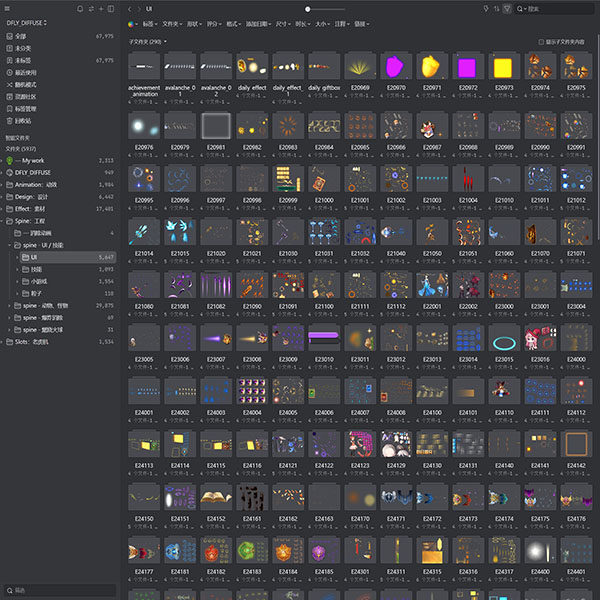Open the sixth sidebar item, between shuffle and tag management
Image resolution: width=600 pixels, height=600 pixels.
[60, 97]
